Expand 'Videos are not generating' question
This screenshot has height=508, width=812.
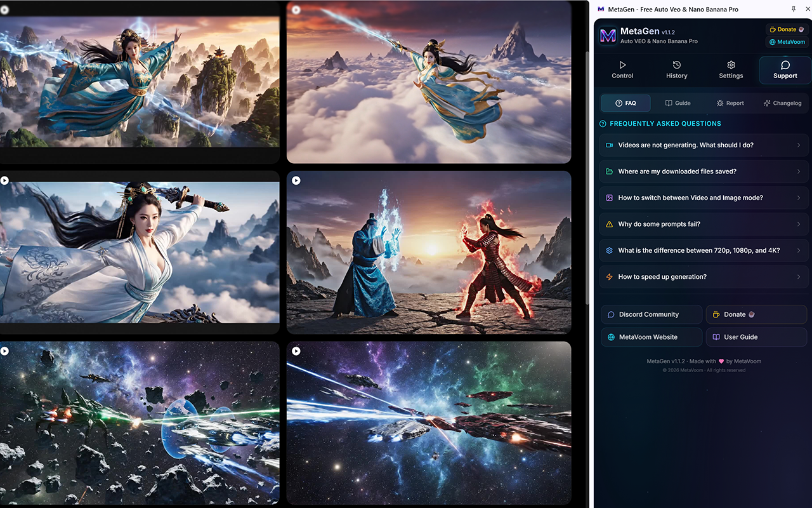coord(704,145)
